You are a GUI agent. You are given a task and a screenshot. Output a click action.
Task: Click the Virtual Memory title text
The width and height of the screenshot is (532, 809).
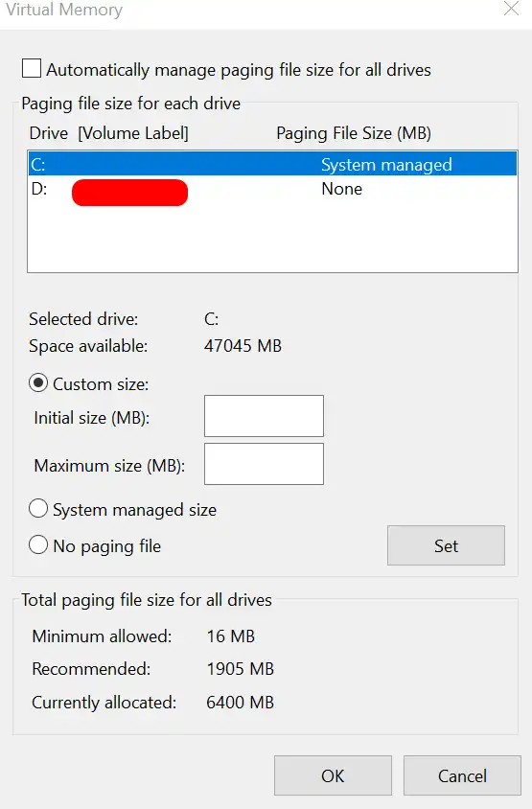point(64,10)
